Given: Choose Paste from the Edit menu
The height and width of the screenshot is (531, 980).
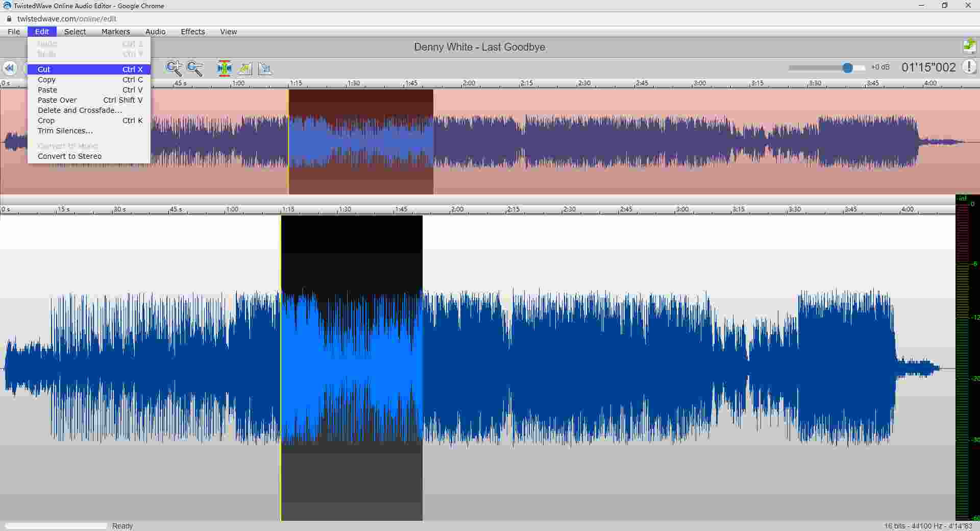Looking at the screenshot, I should (x=89, y=90).
